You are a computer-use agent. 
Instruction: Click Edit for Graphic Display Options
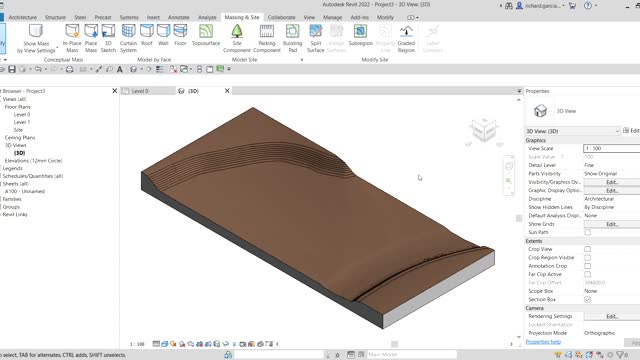point(612,191)
